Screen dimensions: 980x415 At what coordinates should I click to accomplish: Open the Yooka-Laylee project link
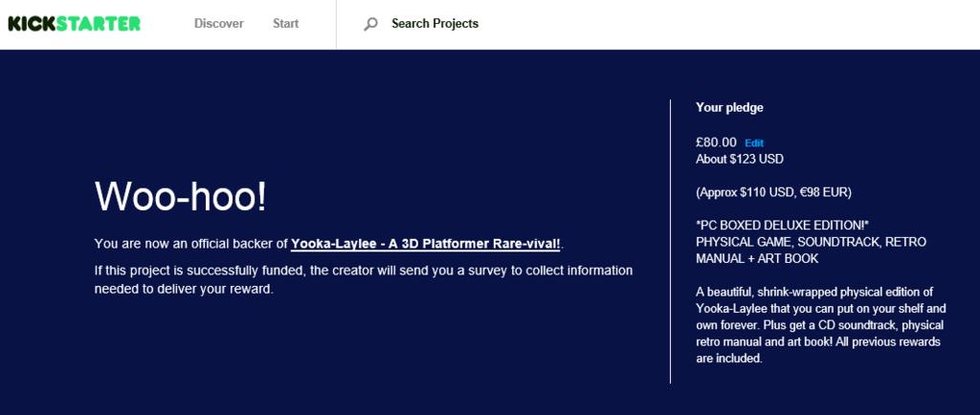(425, 244)
